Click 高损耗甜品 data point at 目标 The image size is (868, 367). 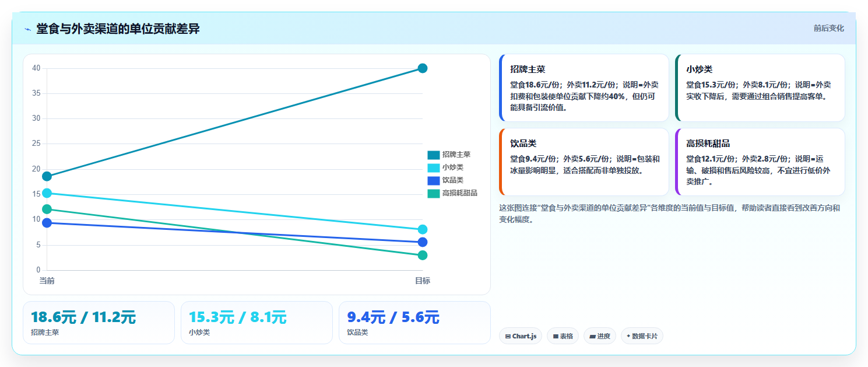coord(423,255)
